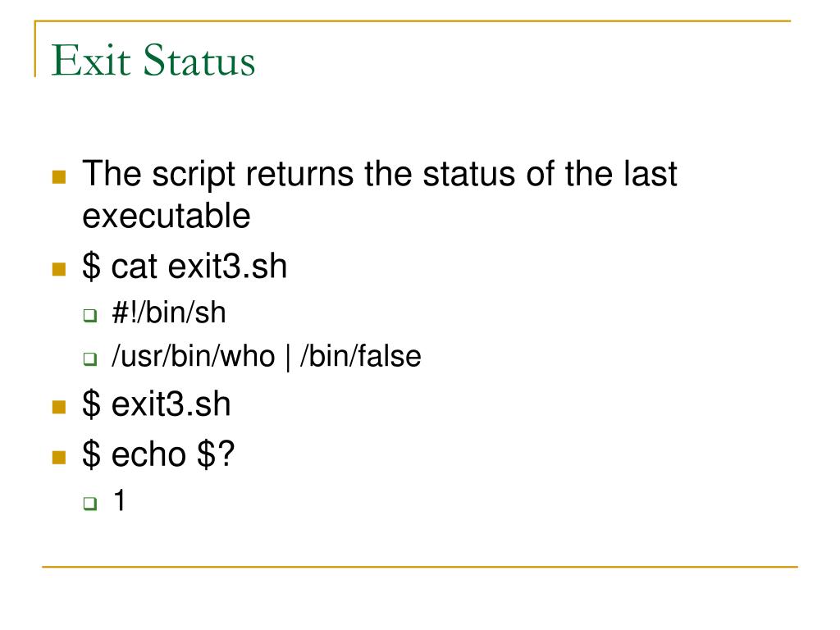
Task: Click the yellow bullet before "The script returns"
Action: pos(58,176)
